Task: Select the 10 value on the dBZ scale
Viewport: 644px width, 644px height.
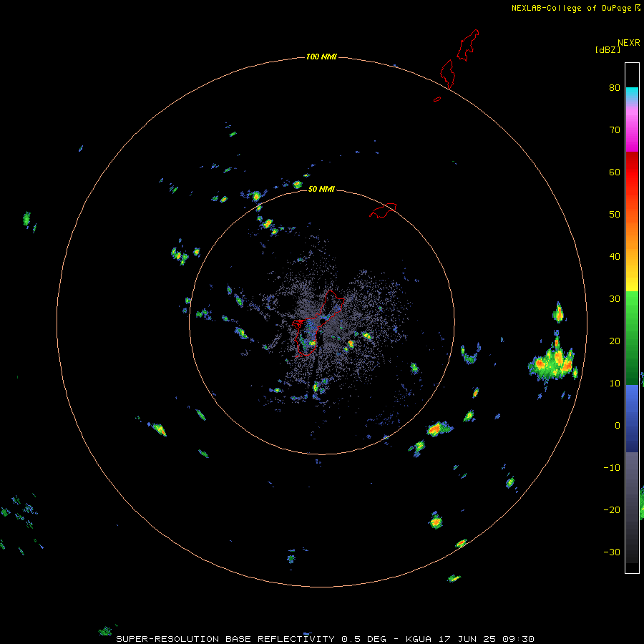Action: pos(615,384)
